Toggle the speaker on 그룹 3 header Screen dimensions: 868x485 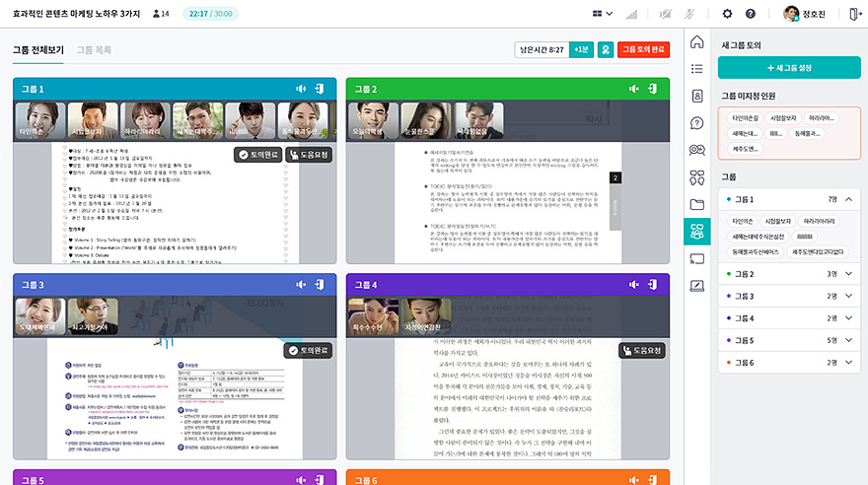(301, 286)
